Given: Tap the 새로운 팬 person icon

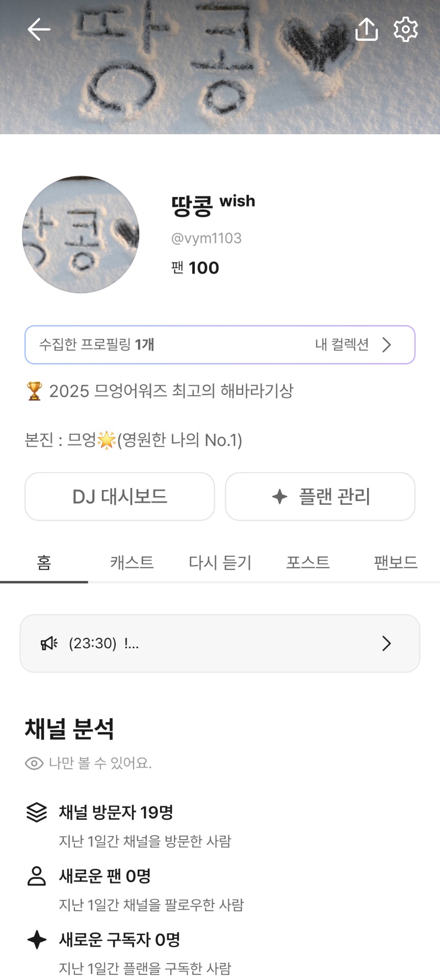Looking at the screenshot, I should click(37, 876).
